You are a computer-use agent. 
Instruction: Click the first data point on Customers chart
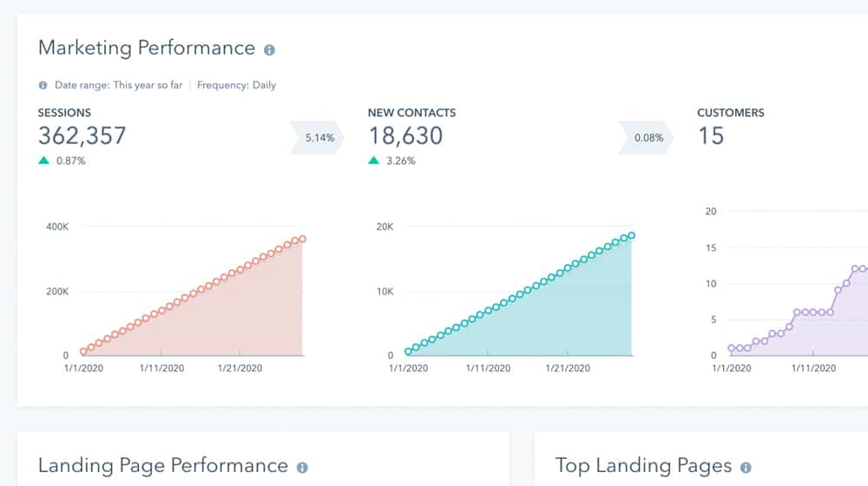[x=731, y=348]
